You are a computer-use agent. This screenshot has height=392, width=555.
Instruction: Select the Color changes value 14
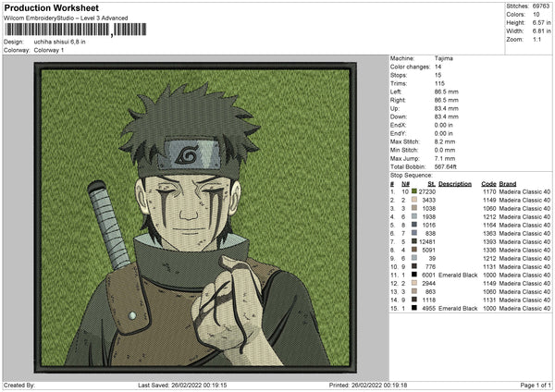coord(438,67)
